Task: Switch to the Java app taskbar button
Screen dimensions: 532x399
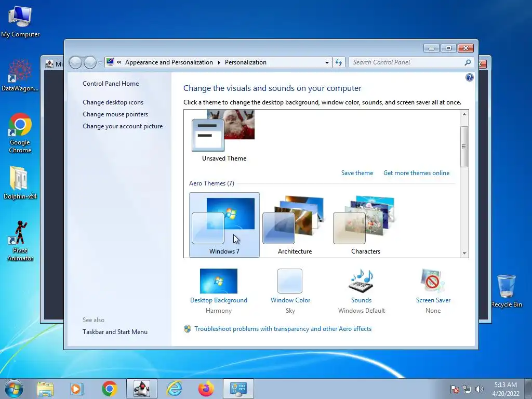Action: [142, 389]
